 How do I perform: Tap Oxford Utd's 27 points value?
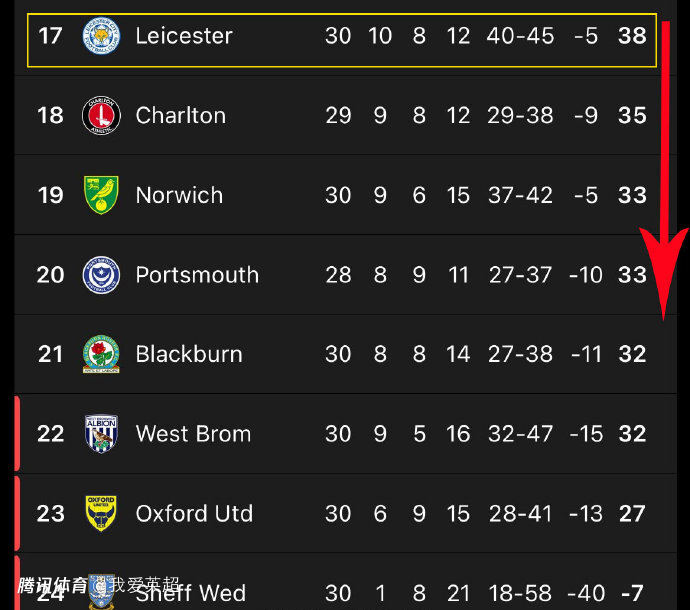(632, 514)
